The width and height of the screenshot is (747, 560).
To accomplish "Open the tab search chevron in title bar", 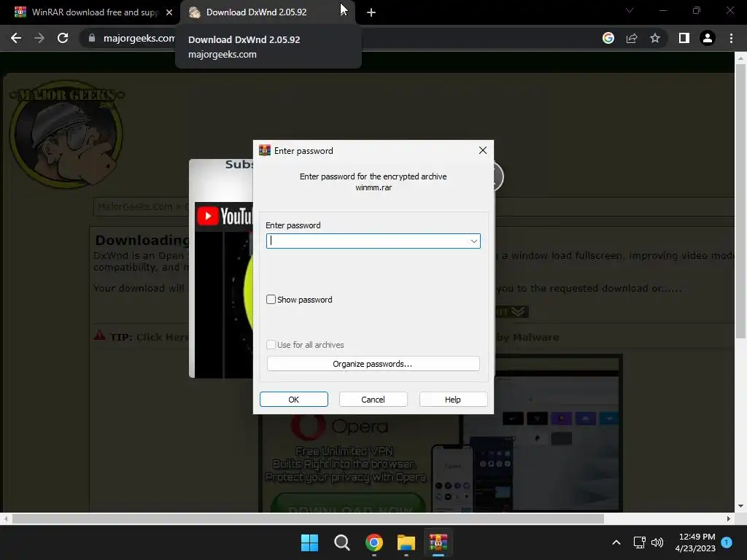I will (x=630, y=10).
